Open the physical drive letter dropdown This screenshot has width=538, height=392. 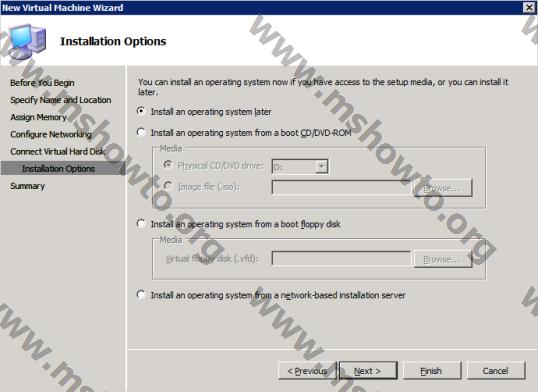[x=300, y=167]
